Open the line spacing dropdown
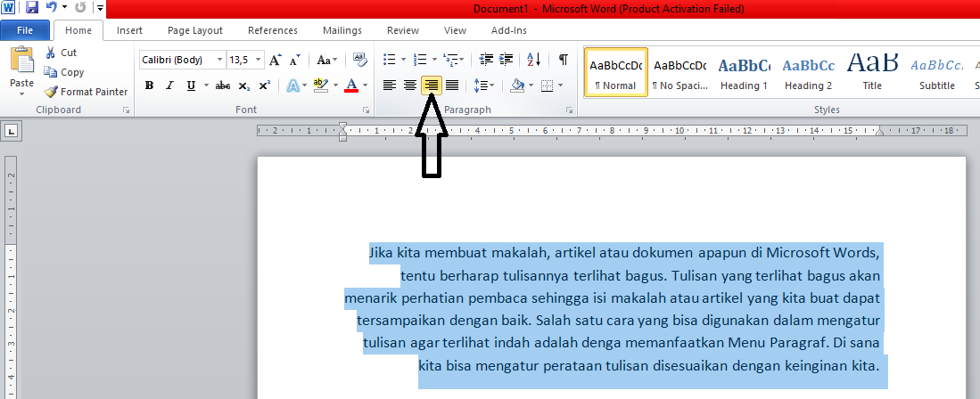980x399 pixels. tap(483, 85)
